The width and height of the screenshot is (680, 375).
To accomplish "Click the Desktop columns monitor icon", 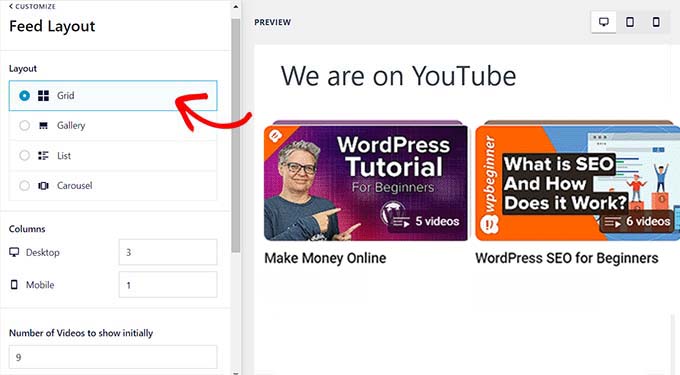I will click(14, 252).
